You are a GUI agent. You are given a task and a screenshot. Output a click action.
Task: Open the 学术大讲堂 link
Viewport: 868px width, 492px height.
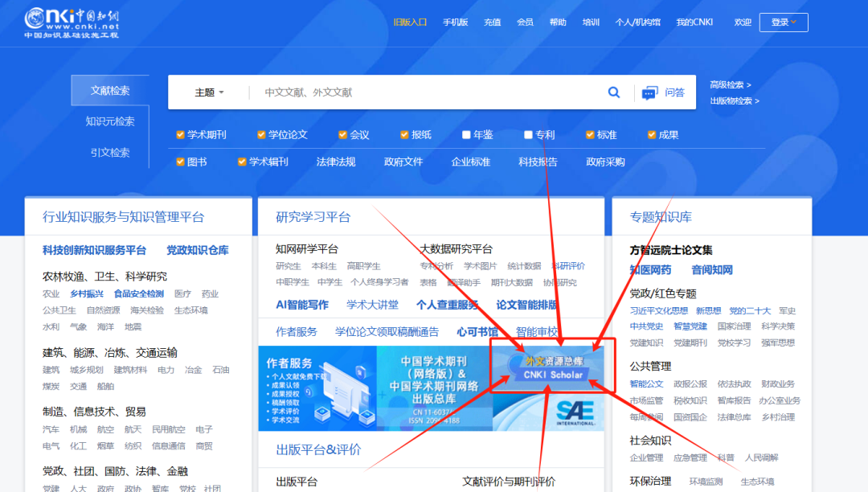click(373, 305)
